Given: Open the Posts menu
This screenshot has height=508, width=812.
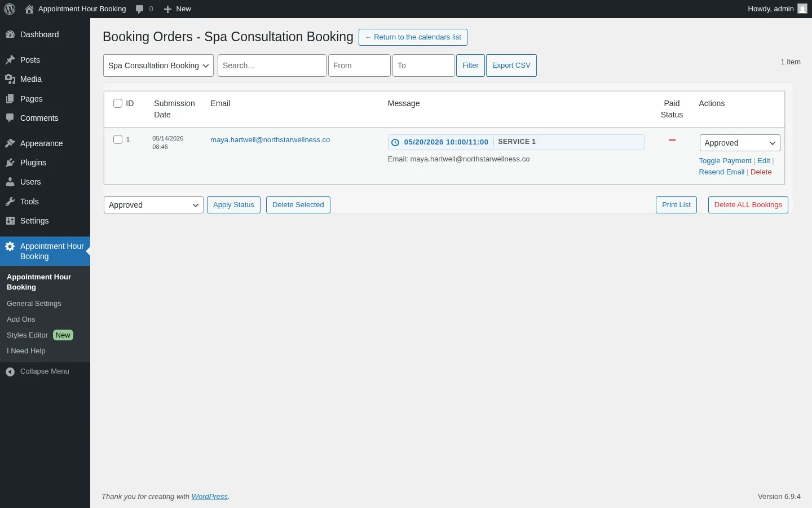Looking at the screenshot, I should coord(45,60).
